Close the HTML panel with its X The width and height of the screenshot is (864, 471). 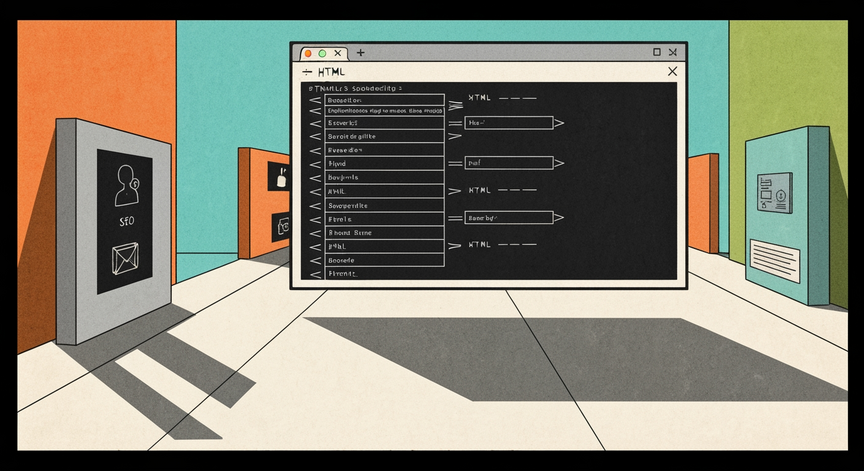point(672,72)
